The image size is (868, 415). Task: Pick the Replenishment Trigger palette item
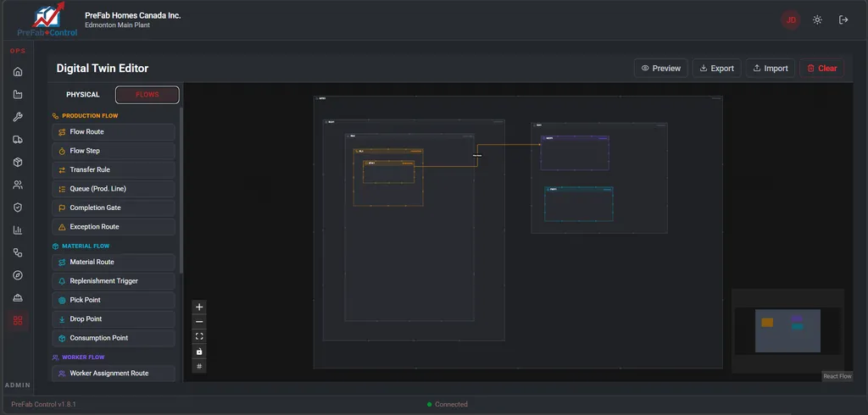point(114,281)
